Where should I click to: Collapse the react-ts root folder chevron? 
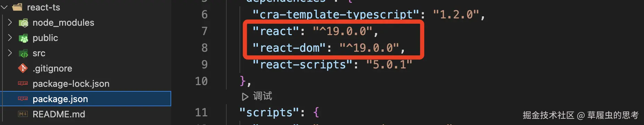pyautogui.click(x=4, y=7)
